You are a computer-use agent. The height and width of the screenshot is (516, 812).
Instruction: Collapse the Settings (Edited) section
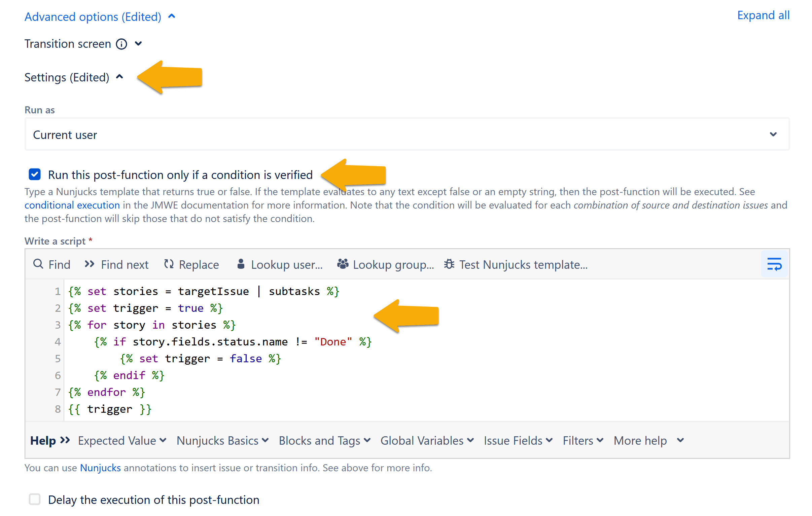click(x=74, y=77)
